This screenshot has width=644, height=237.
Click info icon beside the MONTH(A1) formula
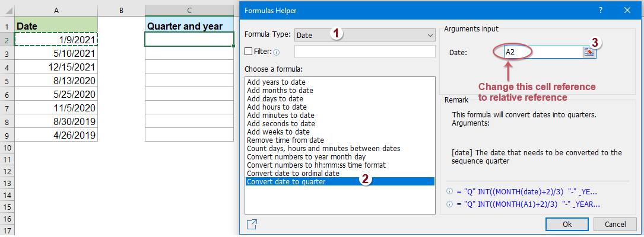click(x=449, y=204)
